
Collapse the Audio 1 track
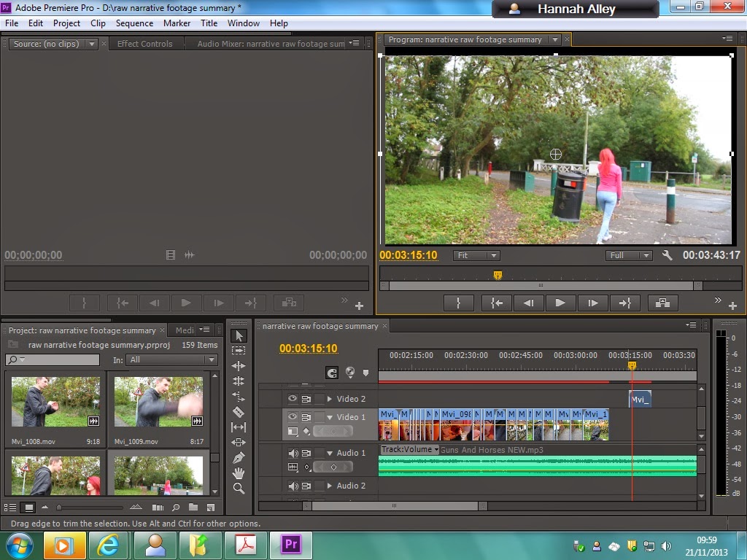coord(329,454)
